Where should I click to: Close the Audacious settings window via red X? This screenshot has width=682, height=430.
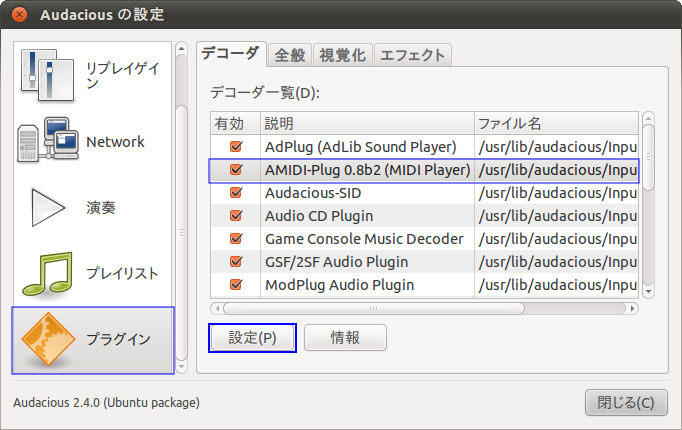tap(19, 14)
